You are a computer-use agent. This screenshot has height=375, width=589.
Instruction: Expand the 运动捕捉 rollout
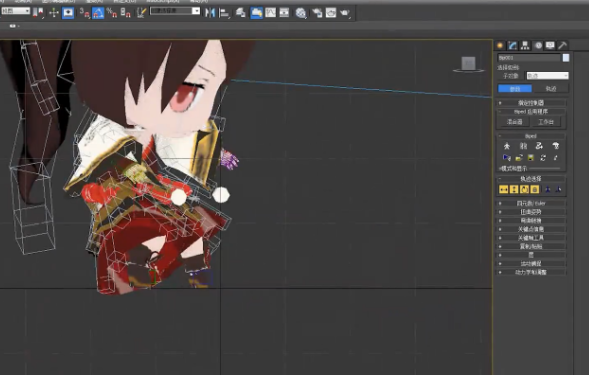point(532,264)
